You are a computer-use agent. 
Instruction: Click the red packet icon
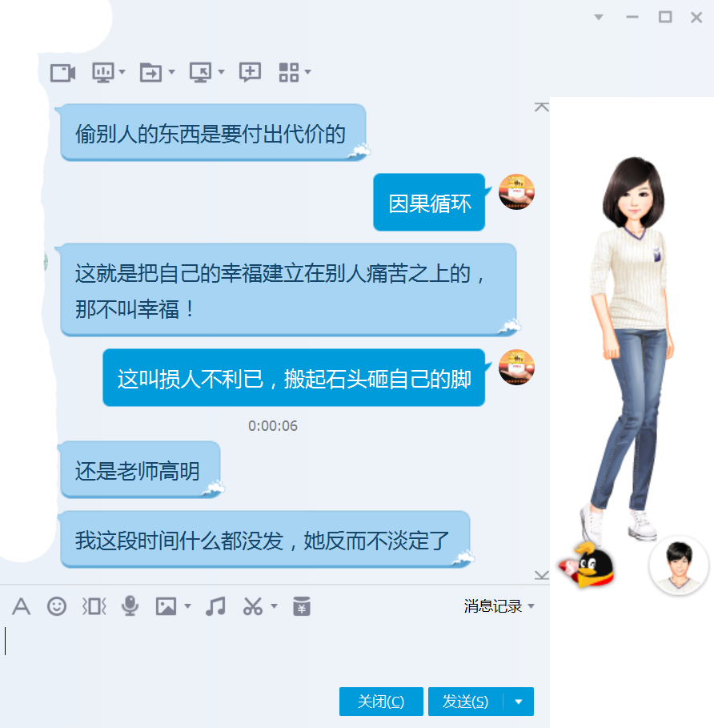pyautogui.click(x=302, y=607)
